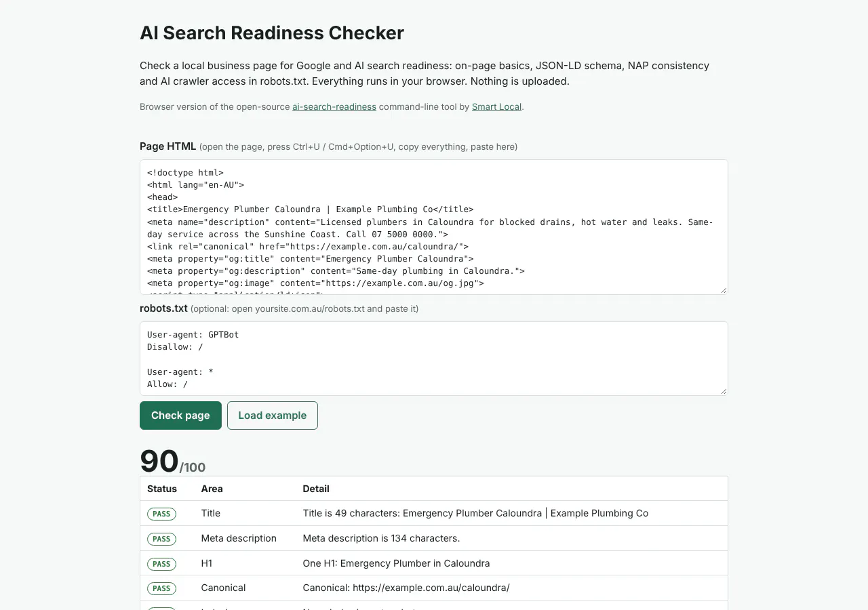Click the canonical URL detail text

click(406, 588)
